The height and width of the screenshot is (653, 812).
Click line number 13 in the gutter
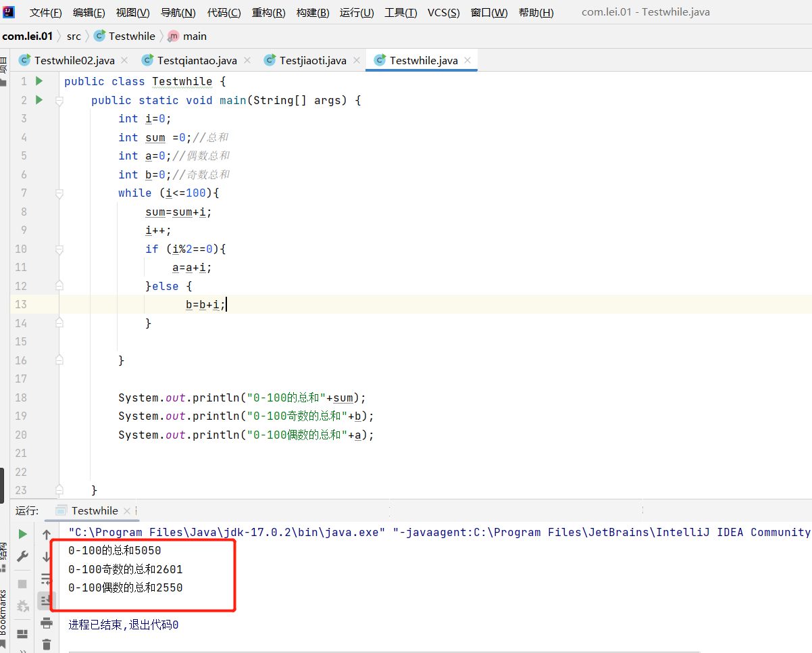pyautogui.click(x=20, y=304)
